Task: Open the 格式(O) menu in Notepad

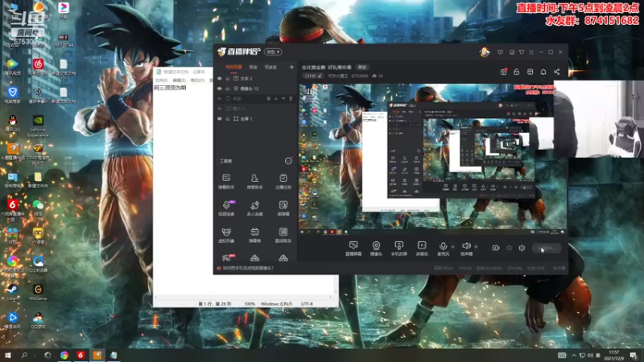Action: click(x=197, y=80)
